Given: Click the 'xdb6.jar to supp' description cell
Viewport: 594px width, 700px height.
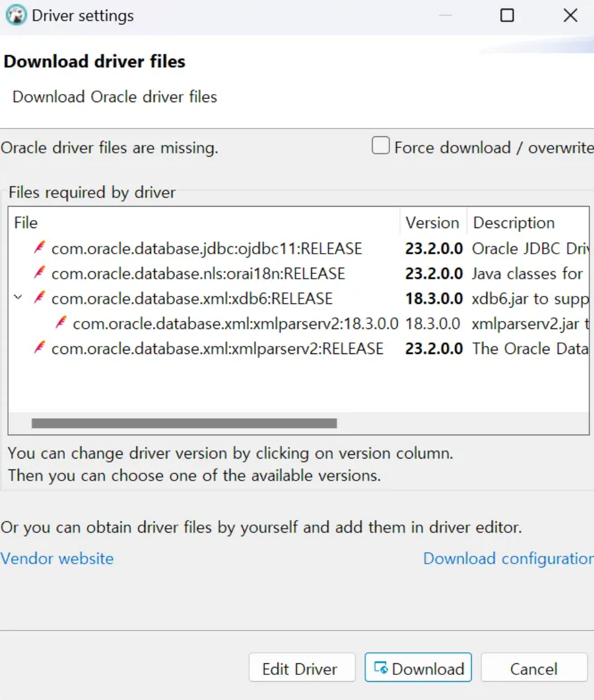Looking at the screenshot, I should point(530,299).
